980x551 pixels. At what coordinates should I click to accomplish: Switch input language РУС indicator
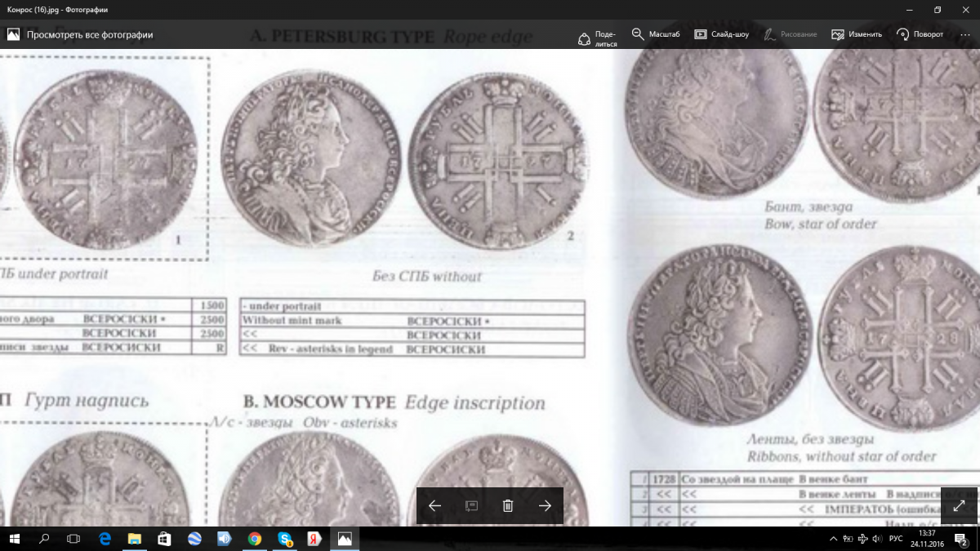click(x=896, y=539)
